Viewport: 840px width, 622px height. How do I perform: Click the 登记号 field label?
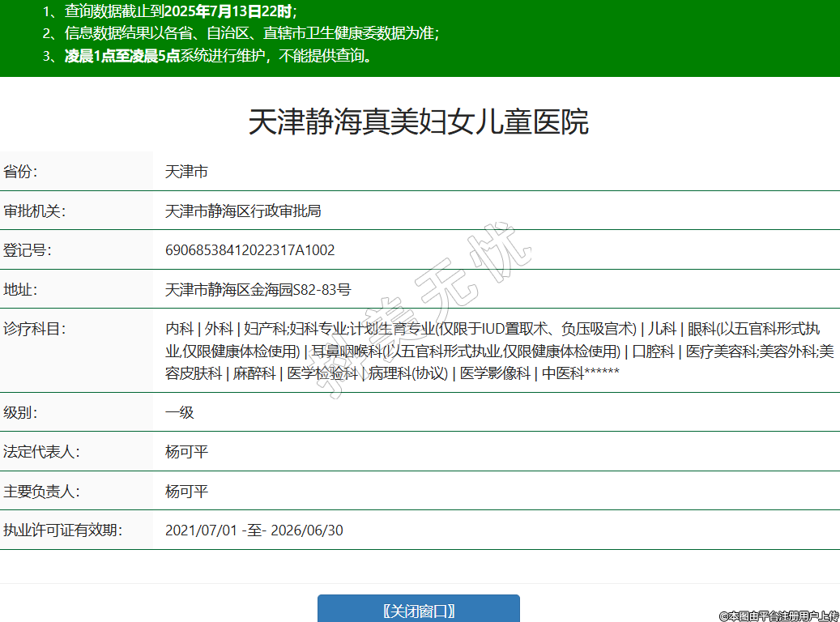28,250
